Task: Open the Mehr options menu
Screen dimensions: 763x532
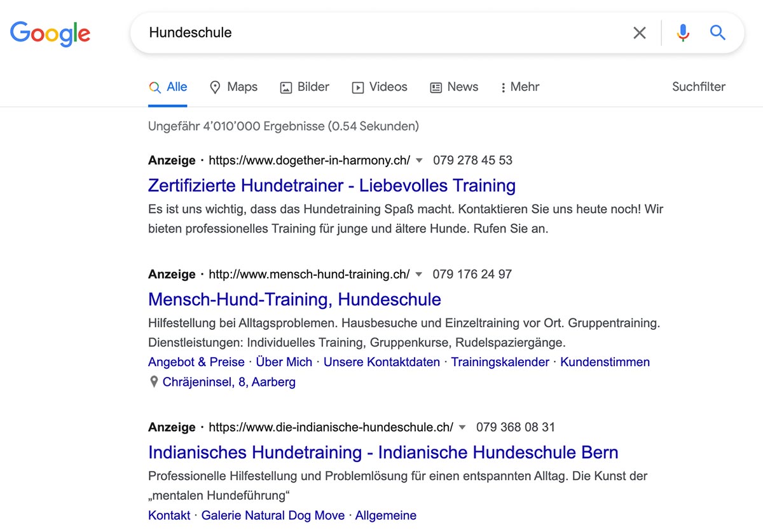Action: (519, 86)
